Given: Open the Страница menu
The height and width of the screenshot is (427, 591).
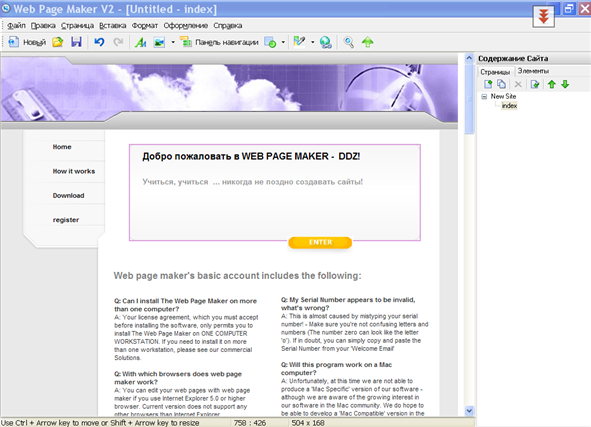Looking at the screenshot, I should (77, 26).
